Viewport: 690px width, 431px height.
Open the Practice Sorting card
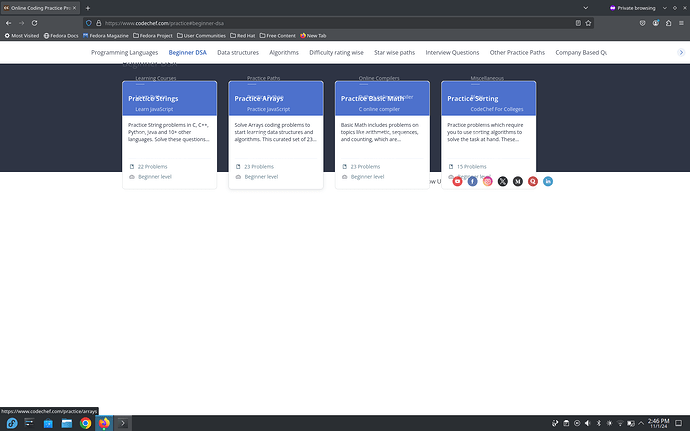[x=489, y=135]
